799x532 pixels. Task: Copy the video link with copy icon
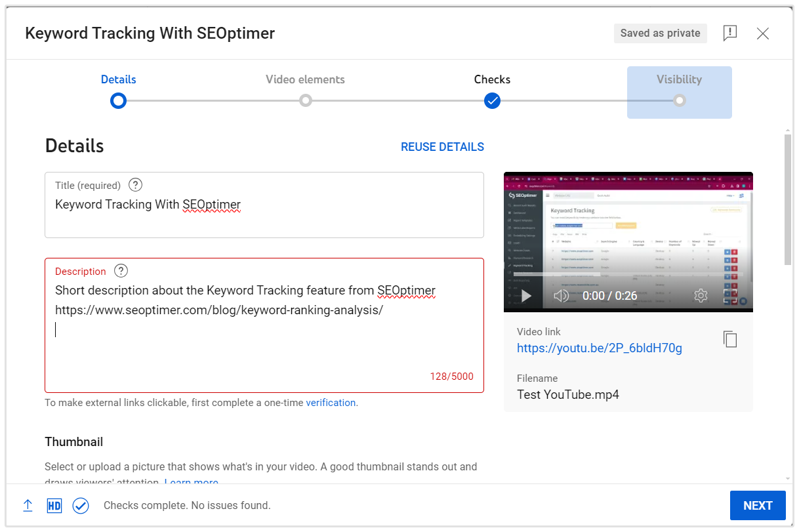[729, 339]
